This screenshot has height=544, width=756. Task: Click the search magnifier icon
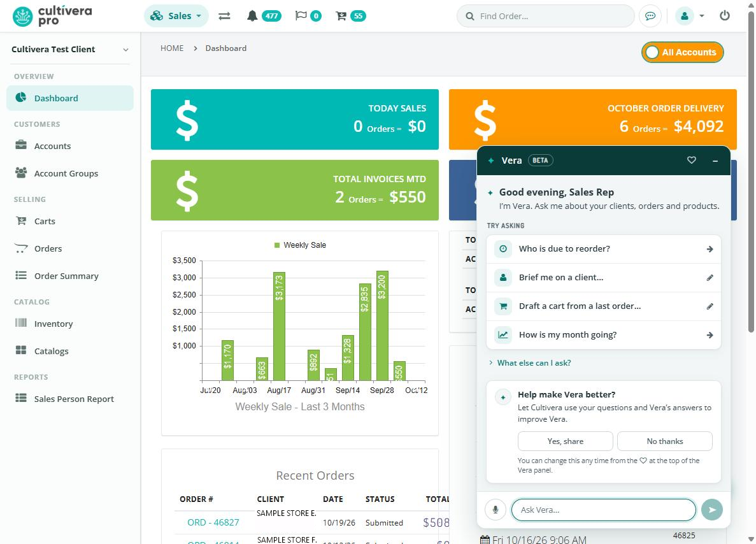(469, 17)
